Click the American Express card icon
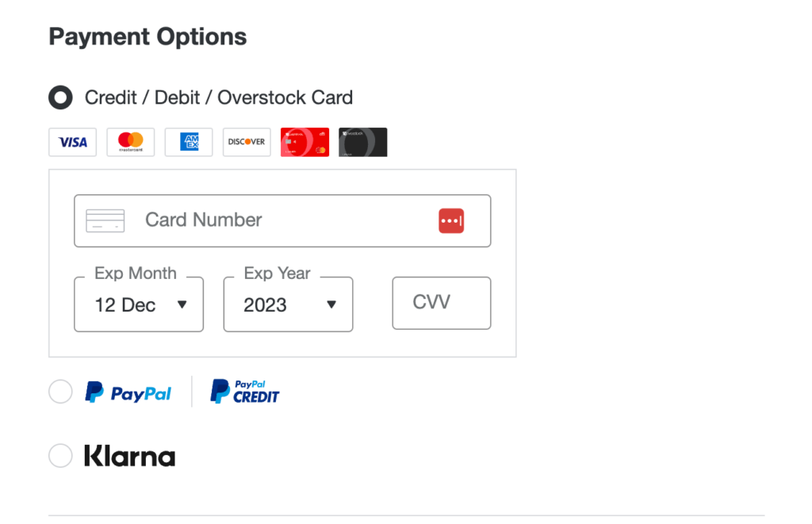 pyautogui.click(x=188, y=142)
